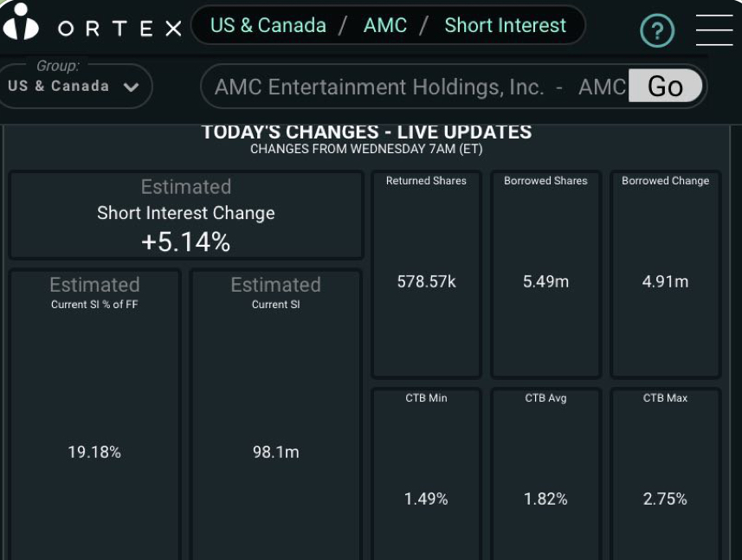Open the Short Interest breadcrumb tab
The width and height of the screenshot is (742, 560).
(x=505, y=25)
